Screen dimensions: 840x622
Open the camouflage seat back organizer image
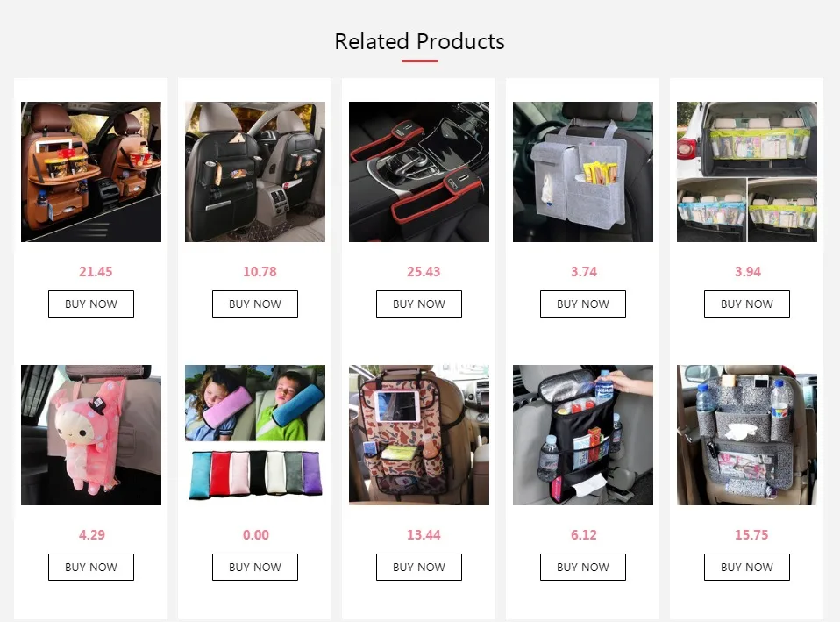[x=419, y=435]
